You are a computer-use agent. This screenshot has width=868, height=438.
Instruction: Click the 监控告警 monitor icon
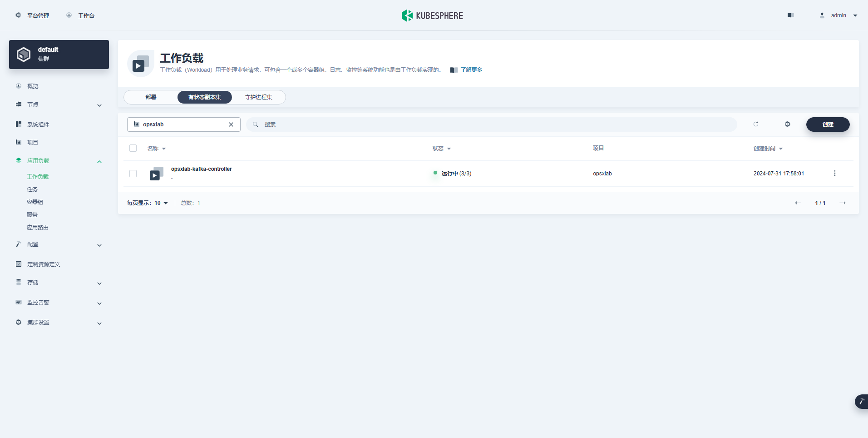19,302
